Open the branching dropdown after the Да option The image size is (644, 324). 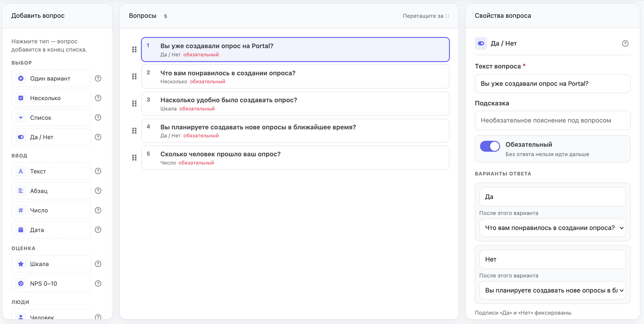[x=553, y=228]
